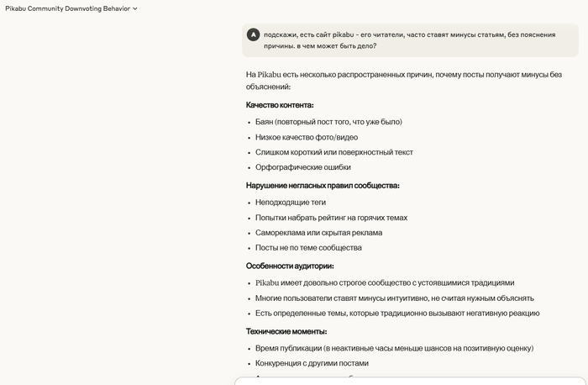Click the "Посты не по теме сообщества" line
This screenshot has width=588, height=385.
308,248
